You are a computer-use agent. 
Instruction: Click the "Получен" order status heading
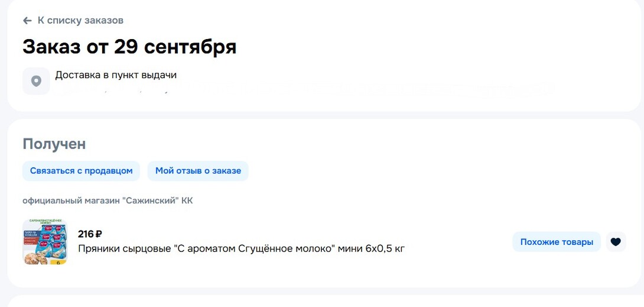[x=54, y=144]
